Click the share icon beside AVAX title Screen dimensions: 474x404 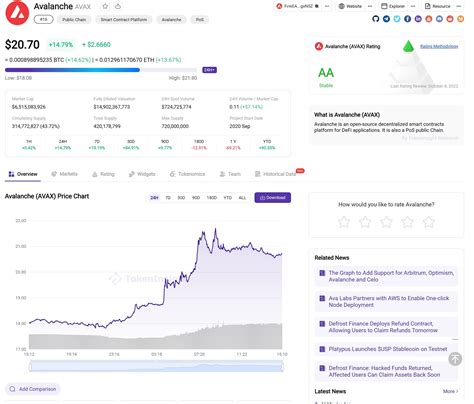[x=118, y=6]
